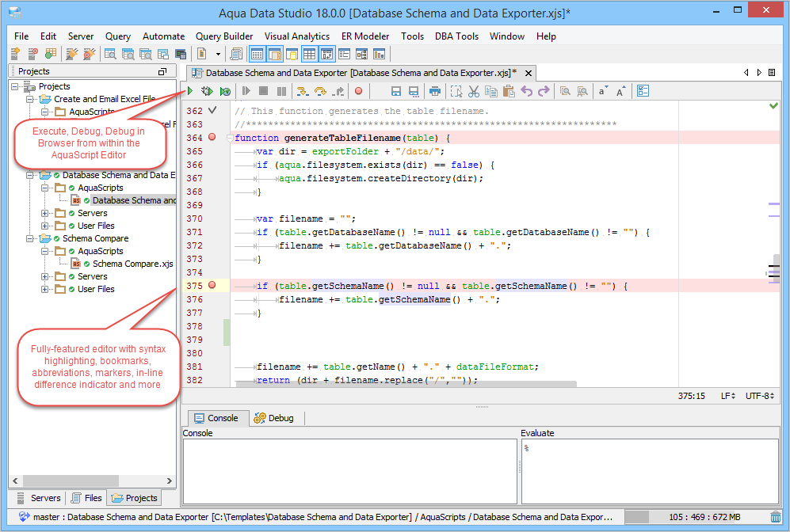The image size is (790, 532).
Task: Cut selection with the scissors icon
Action: coord(474,92)
